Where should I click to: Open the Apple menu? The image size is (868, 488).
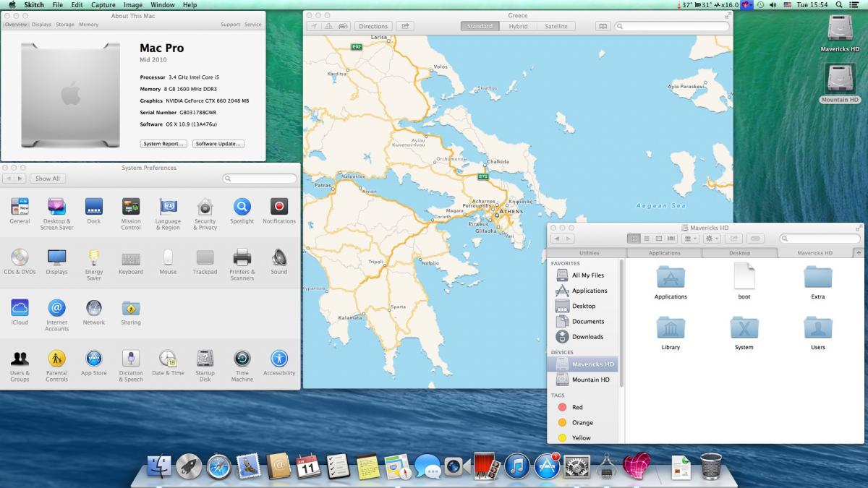(x=12, y=5)
